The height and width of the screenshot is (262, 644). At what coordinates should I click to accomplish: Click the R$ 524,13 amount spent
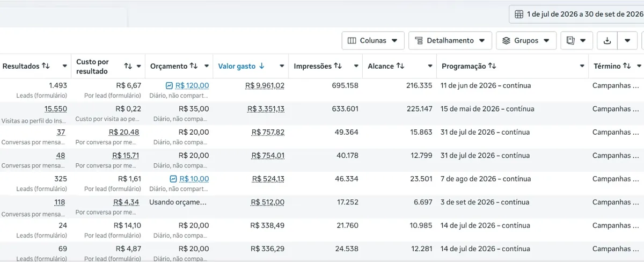point(268,179)
